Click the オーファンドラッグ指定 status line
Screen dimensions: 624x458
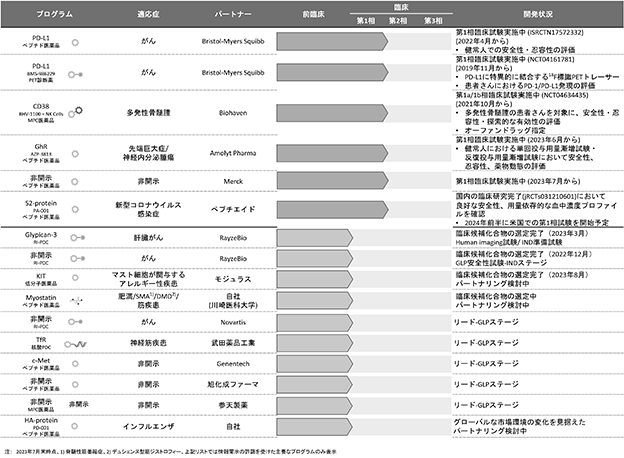[x=505, y=131]
